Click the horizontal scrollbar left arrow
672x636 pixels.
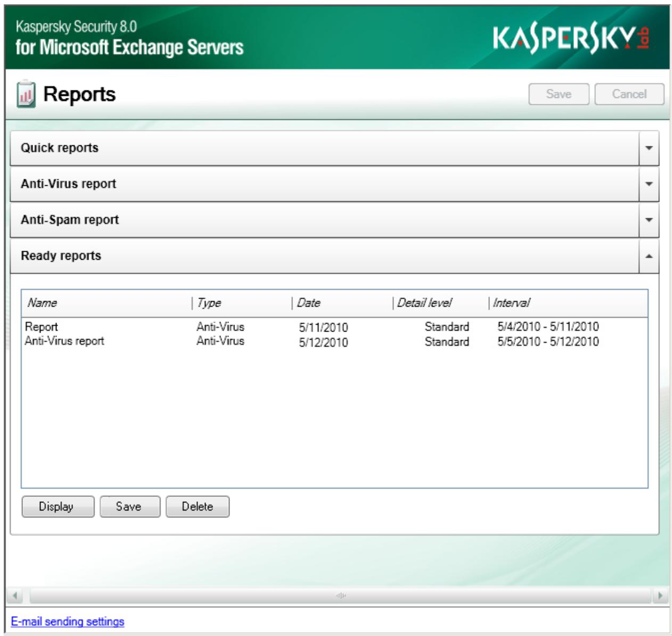point(15,596)
